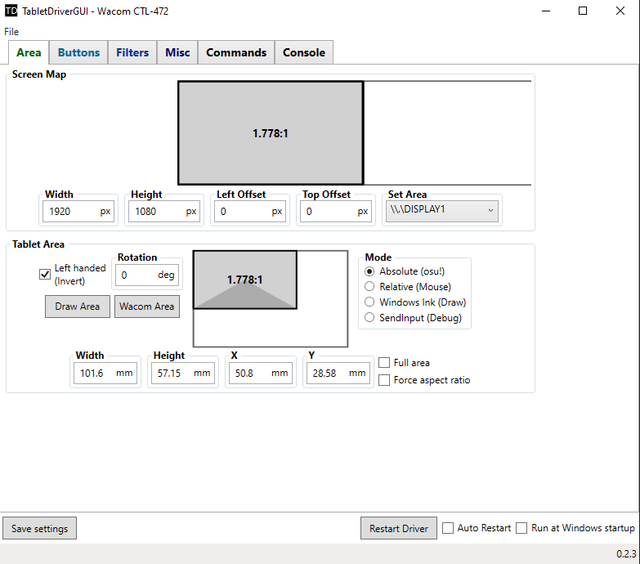Minimize the TabletDriverGUI window
This screenshot has height=564, width=640.
(546, 11)
